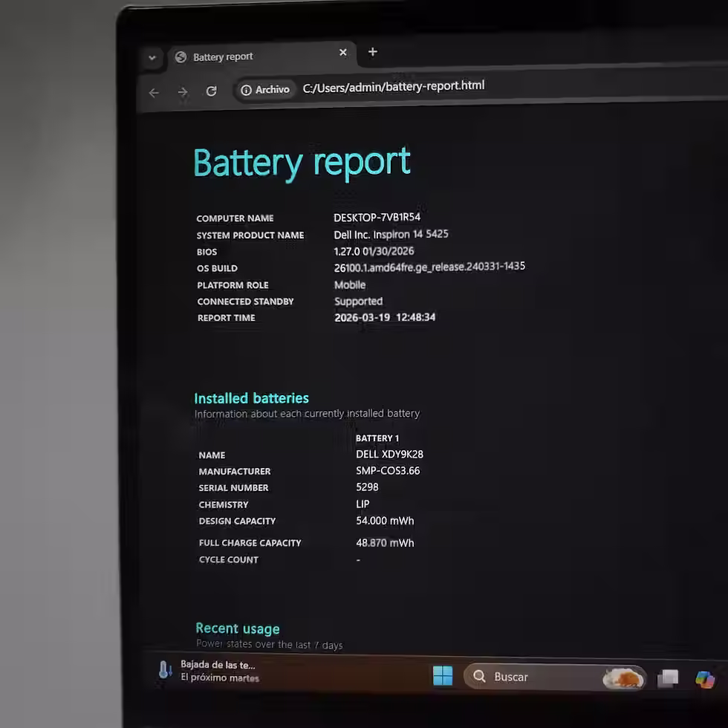Screen dimensions: 728x728
Task: Open the Windows Start menu
Action: 443,675
